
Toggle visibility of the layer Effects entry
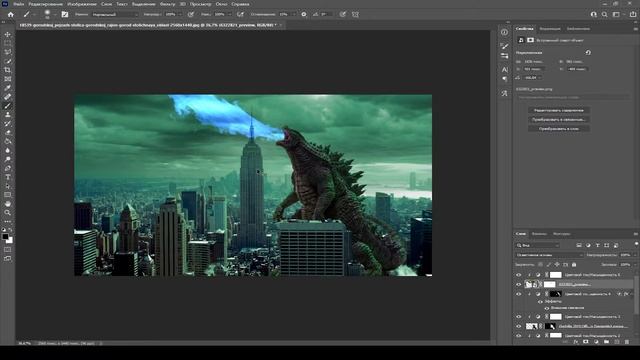pyautogui.click(x=540, y=301)
